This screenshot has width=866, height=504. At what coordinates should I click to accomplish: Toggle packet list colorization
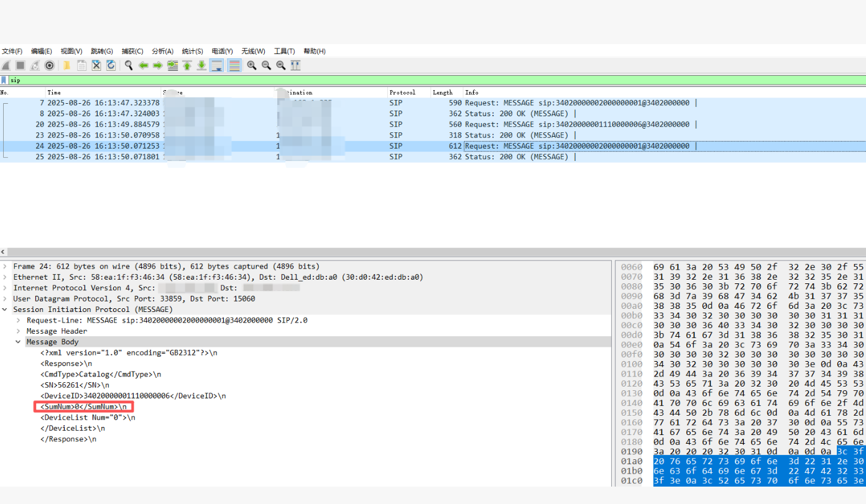(x=234, y=65)
